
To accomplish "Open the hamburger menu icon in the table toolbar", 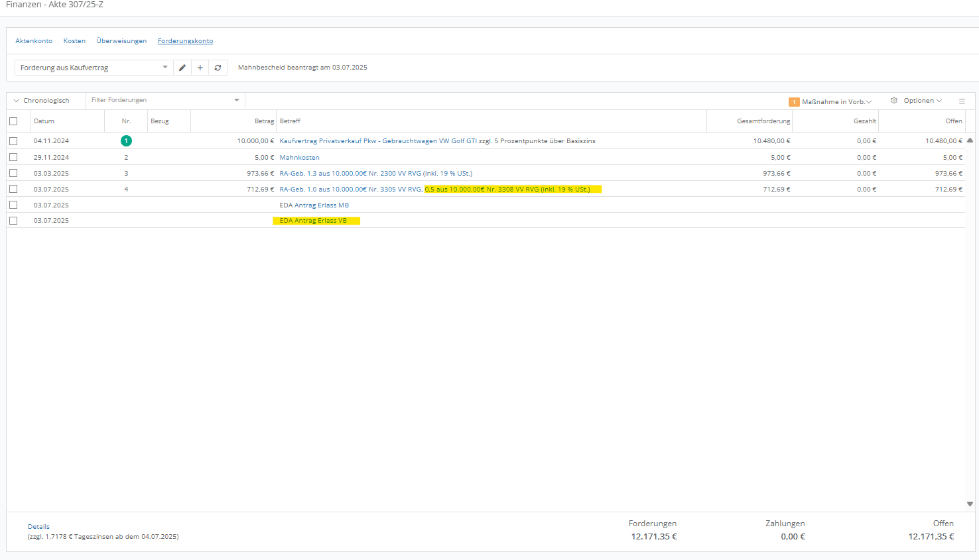I will point(962,101).
